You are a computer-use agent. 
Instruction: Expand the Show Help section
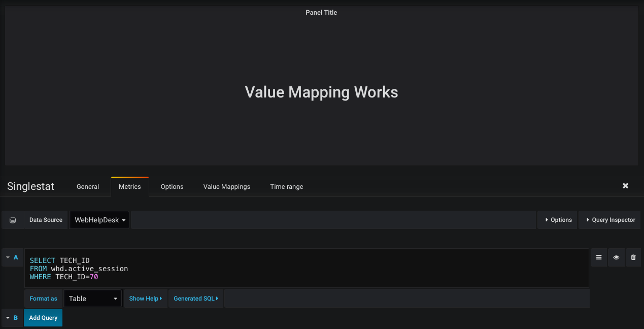click(146, 298)
